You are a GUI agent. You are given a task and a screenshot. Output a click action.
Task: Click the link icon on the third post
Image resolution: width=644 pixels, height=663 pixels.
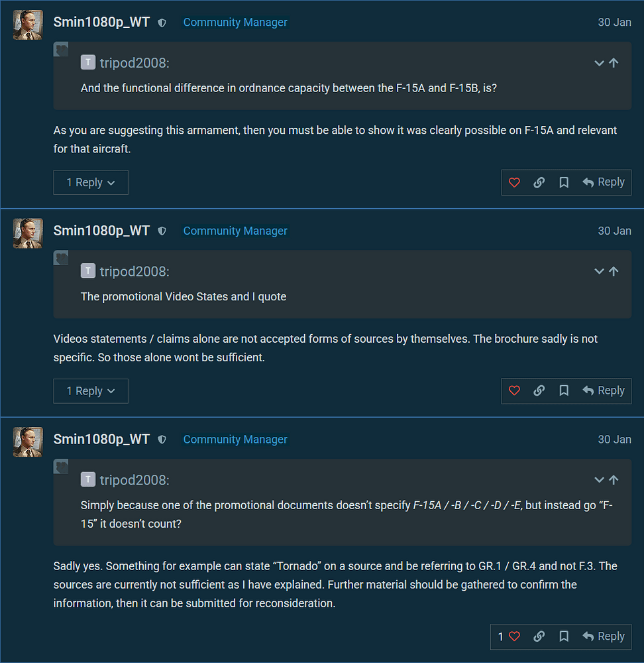(539, 636)
